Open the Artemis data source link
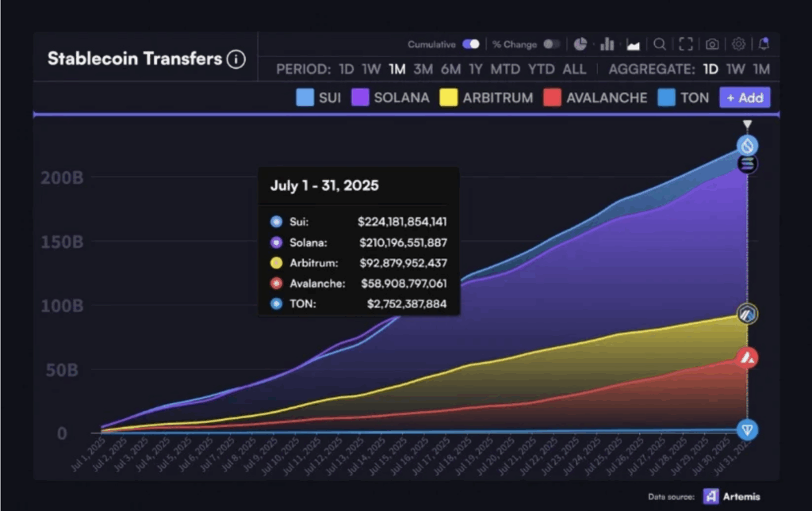Viewport: 812px width, 511px height. (x=741, y=497)
